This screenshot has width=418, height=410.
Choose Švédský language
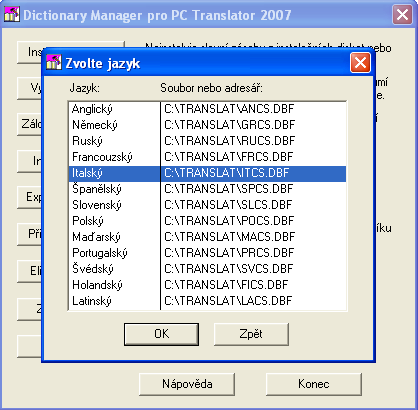[x=207, y=269]
